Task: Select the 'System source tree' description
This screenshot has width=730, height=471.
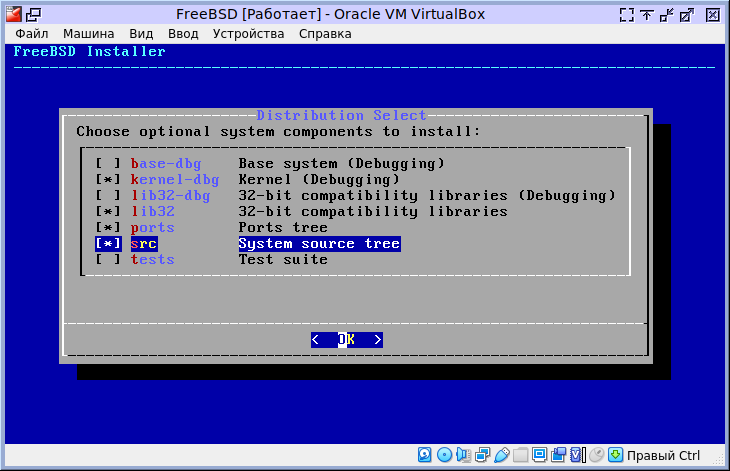Action: click(x=319, y=243)
